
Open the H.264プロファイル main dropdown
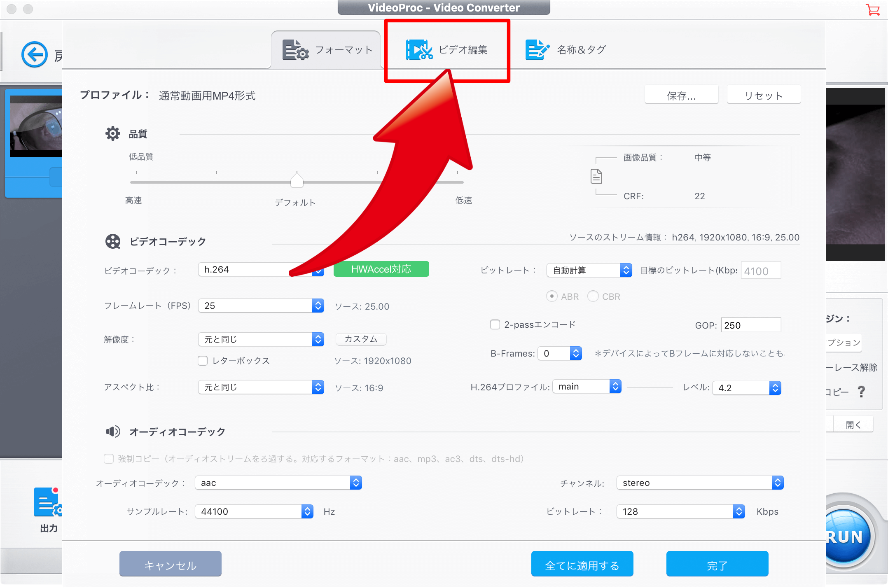click(x=587, y=386)
